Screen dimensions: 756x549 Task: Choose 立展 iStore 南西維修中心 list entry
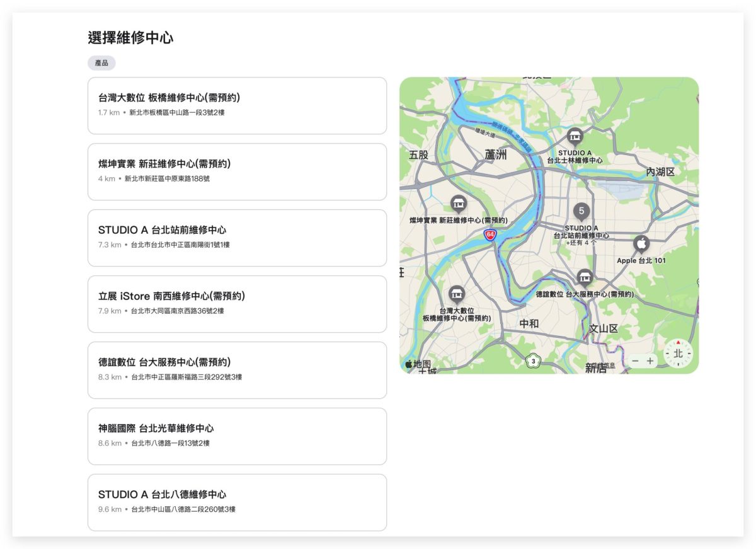[238, 304]
